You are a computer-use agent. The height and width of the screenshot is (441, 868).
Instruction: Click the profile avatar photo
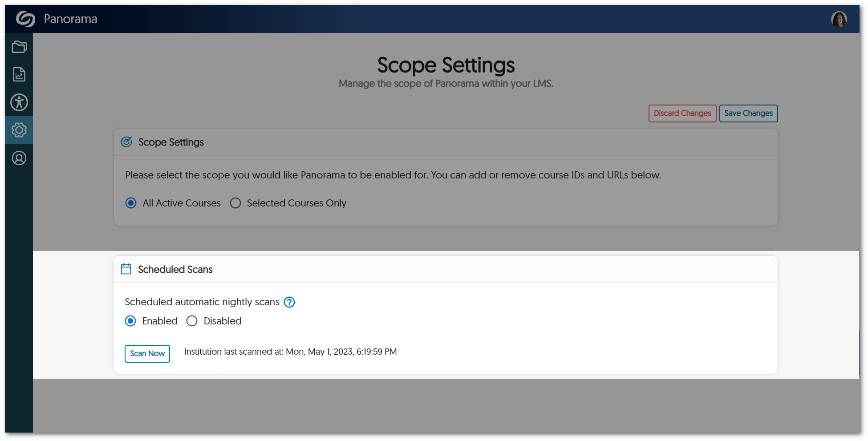839,19
